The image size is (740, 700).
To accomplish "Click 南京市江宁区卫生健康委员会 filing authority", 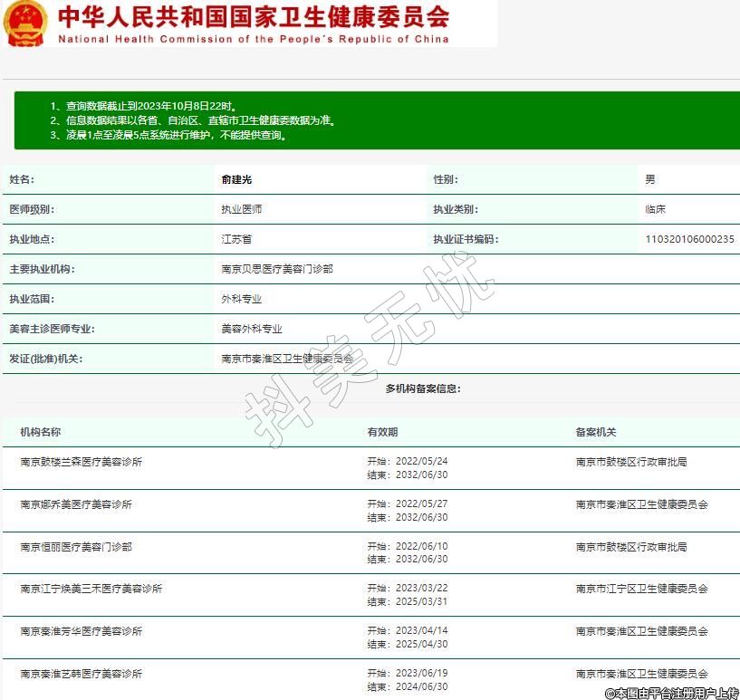I will pyautogui.click(x=641, y=589).
